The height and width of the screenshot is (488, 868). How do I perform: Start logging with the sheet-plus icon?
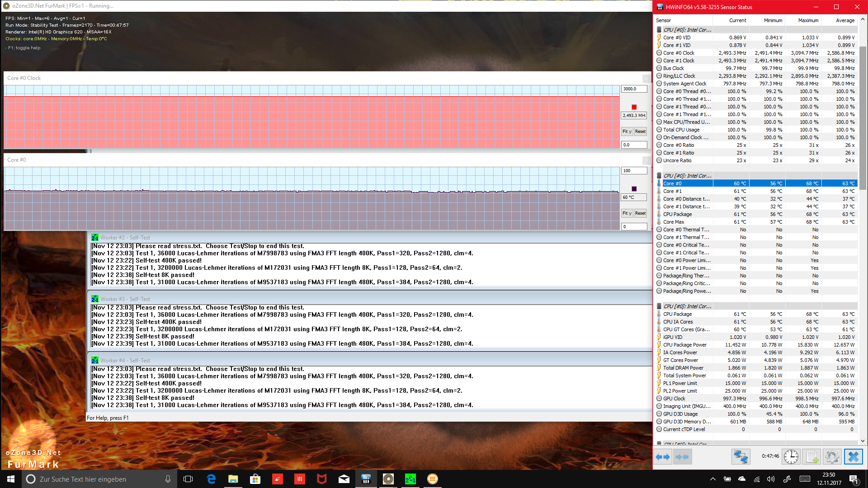(x=811, y=457)
